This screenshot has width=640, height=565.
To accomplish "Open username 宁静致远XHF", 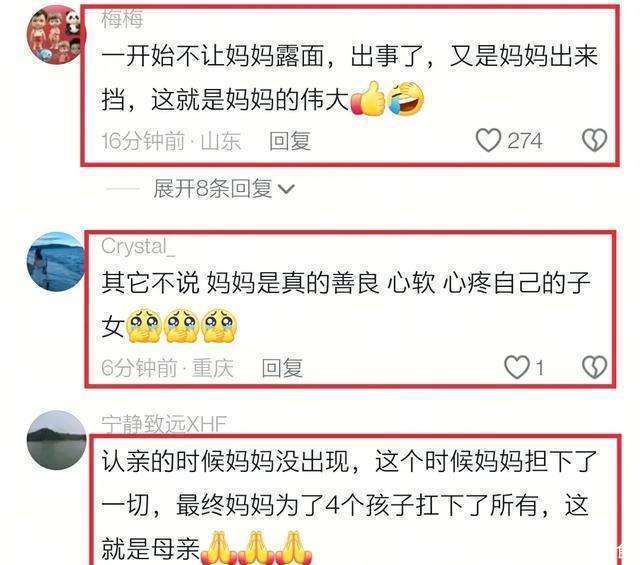I will click(164, 425).
